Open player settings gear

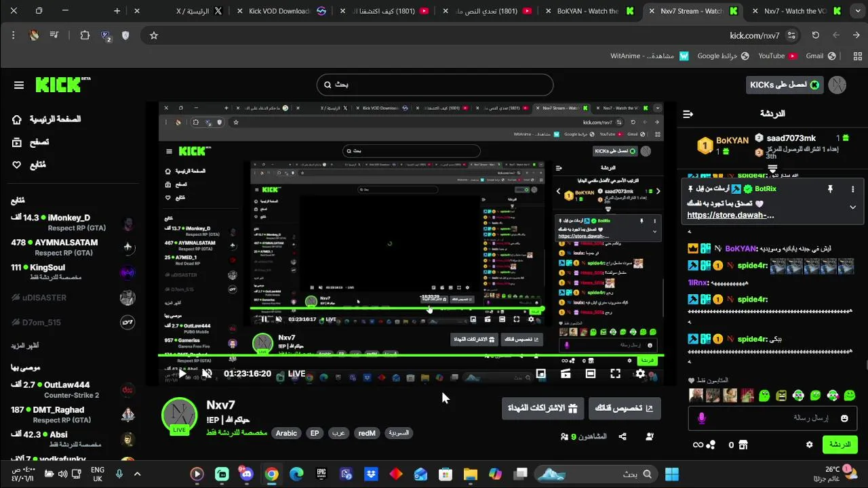(640, 373)
